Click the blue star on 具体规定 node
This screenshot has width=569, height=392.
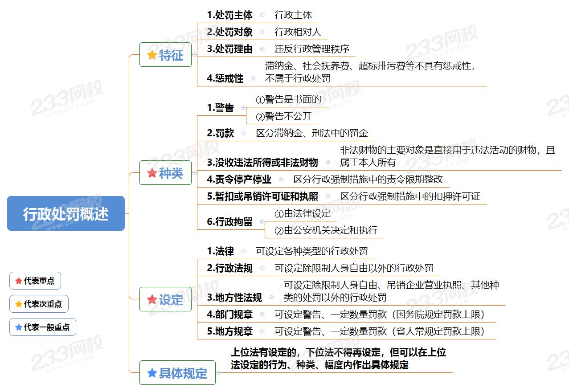[x=152, y=373]
